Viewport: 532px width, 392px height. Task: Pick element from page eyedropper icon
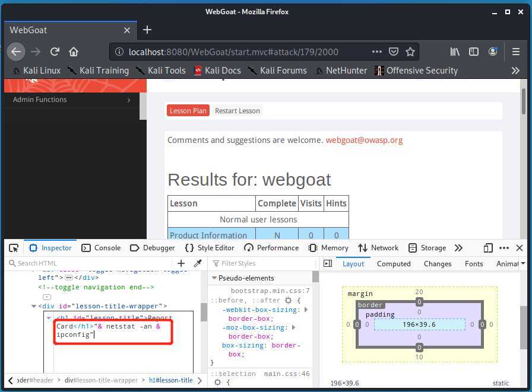click(198, 263)
